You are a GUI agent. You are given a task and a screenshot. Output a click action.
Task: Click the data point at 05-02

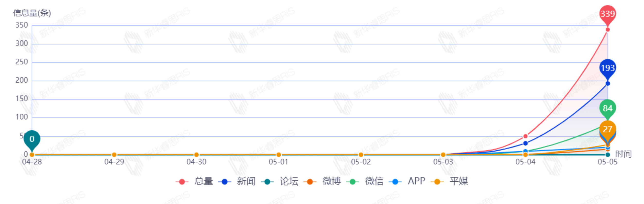click(x=361, y=155)
